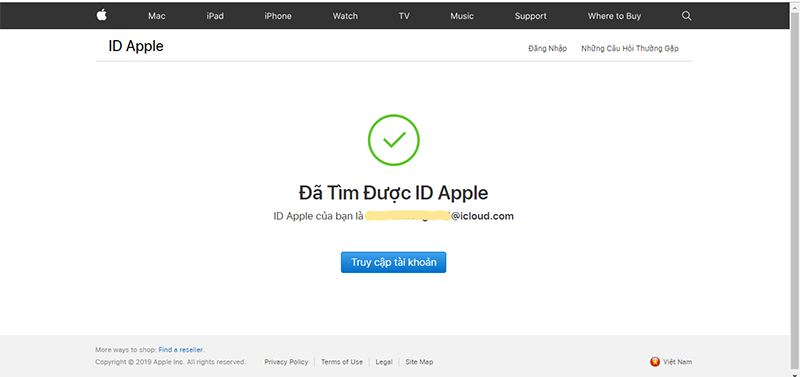Click the Việt Nam region link
This screenshot has width=800, height=377.
(x=678, y=362)
